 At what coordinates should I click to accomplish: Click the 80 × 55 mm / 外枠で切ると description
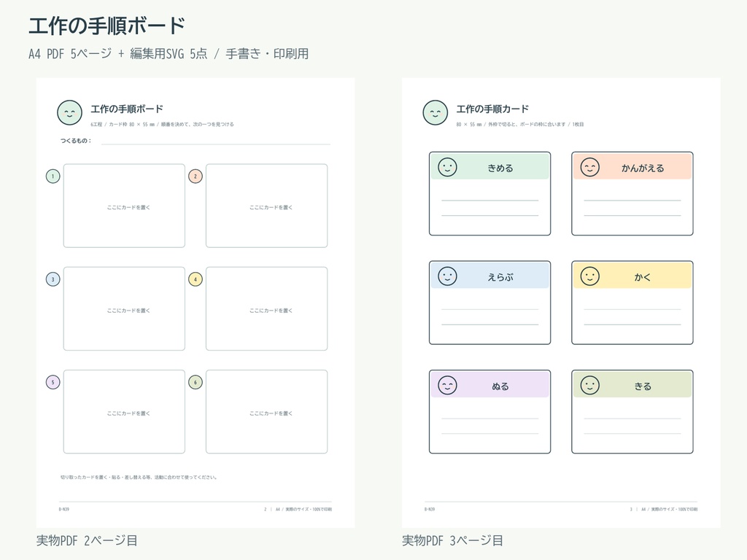click(x=520, y=124)
